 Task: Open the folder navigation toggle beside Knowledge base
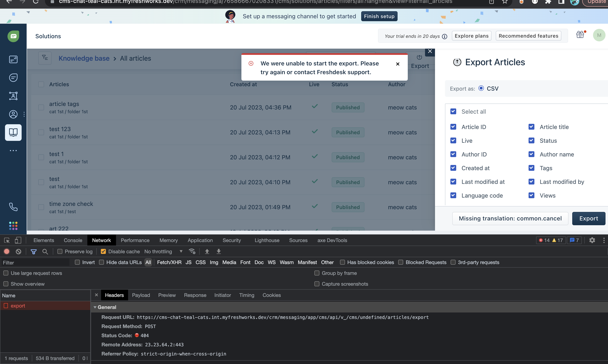pyautogui.click(x=45, y=58)
